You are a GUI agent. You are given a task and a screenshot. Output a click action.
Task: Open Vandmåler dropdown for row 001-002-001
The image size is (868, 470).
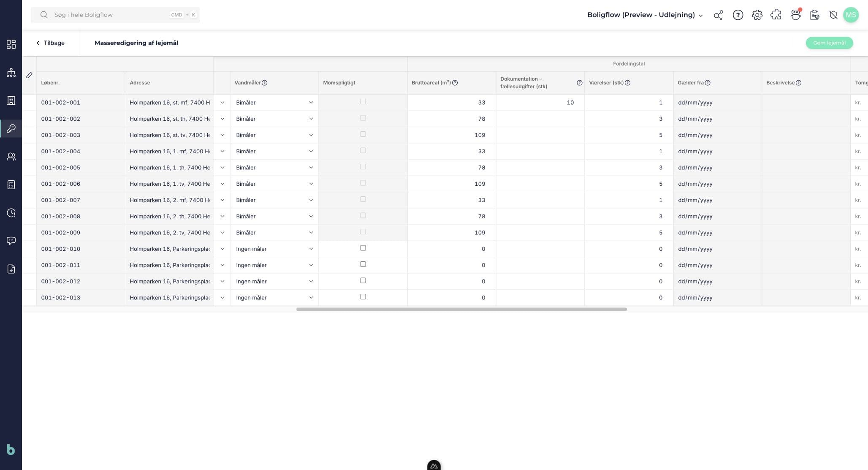coord(274,103)
